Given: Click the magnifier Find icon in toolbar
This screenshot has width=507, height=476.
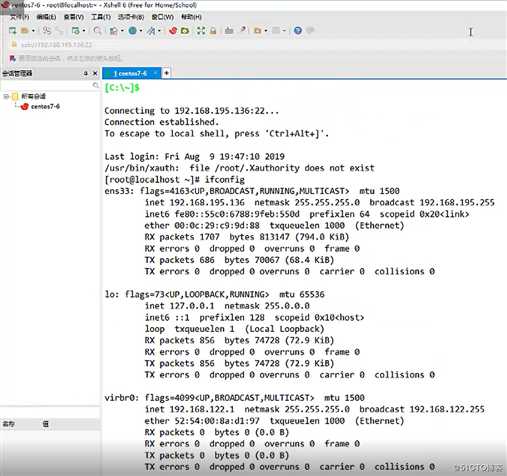Looking at the screenshot, I should 97,31.
